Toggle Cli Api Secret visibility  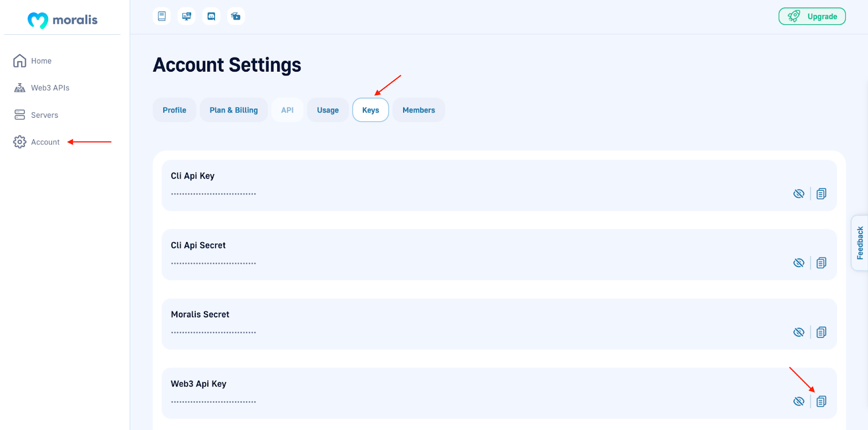(x=799, y=263)
